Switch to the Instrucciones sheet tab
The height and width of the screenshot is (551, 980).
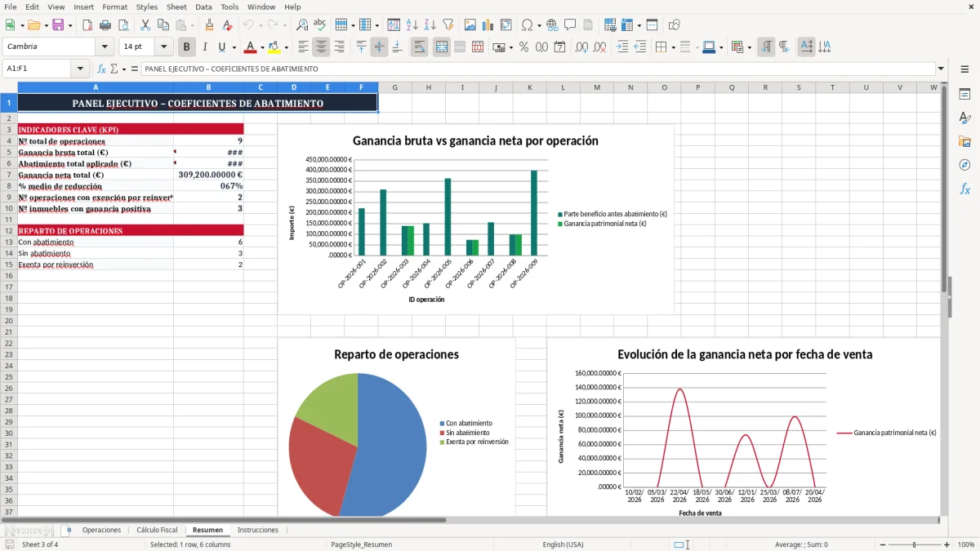coord(257,531)
